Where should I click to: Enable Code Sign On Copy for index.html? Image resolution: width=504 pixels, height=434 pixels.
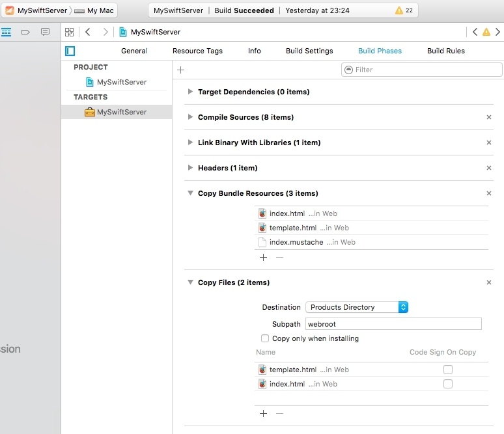click(448, 384)
